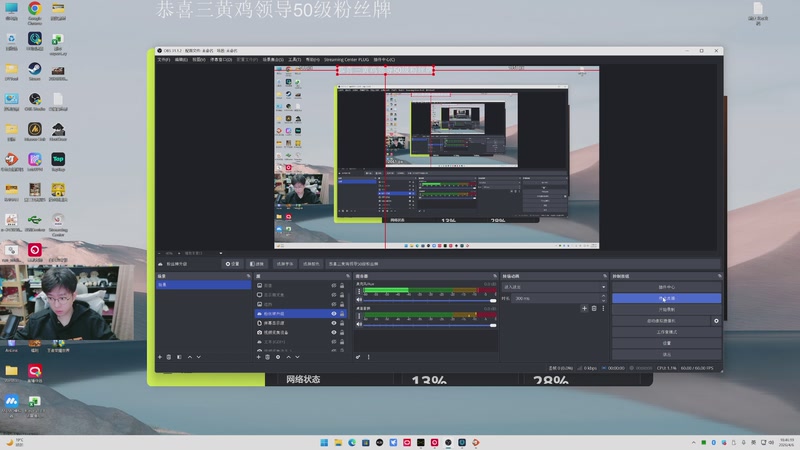Hide the mouse-icon source below the selected one
800x450 pixels.
pyautogui.click(x=334, y=323)
